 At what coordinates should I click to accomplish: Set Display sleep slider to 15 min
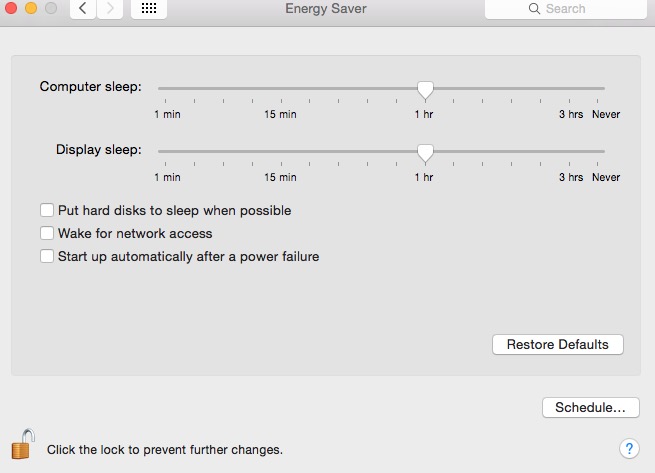coord(280,151)
